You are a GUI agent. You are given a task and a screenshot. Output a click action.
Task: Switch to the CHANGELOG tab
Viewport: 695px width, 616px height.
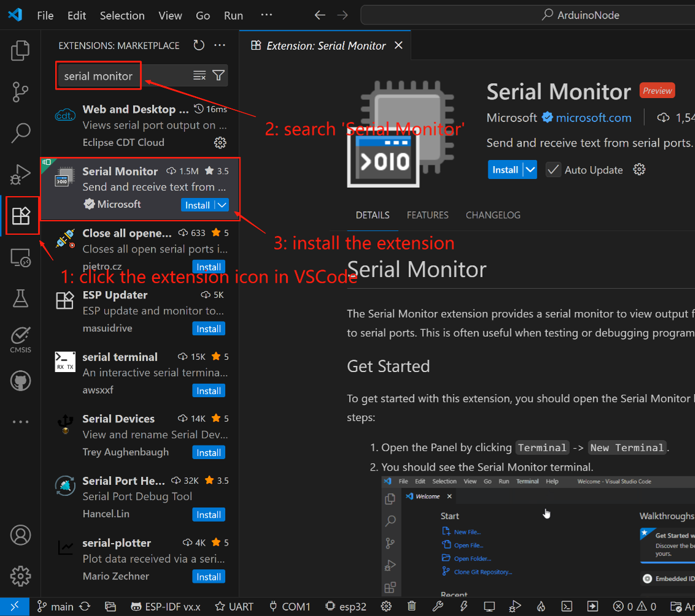(493, 215)
